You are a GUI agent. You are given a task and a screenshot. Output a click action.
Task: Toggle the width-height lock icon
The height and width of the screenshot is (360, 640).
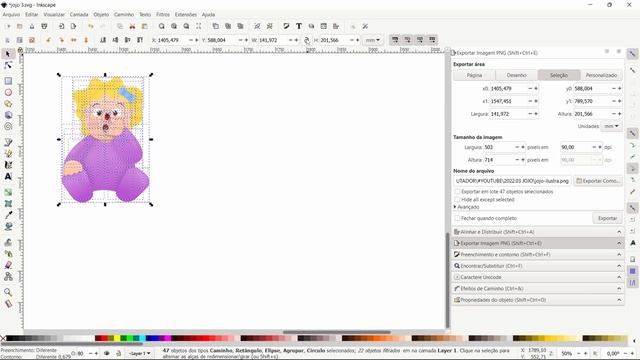click(307, 40)
